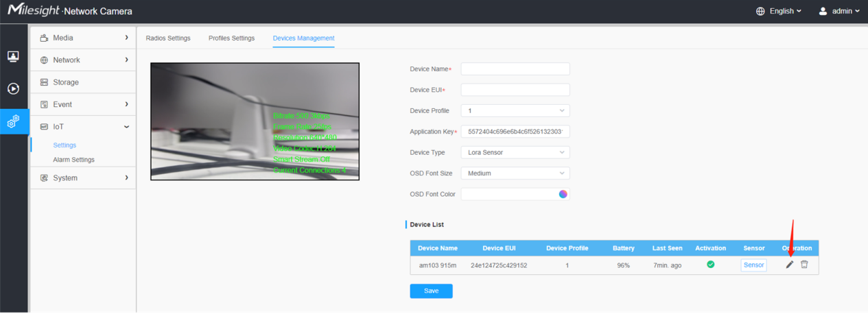Click Device Name column header
Viewport: 868px width, 314px height.
pyautogui.click(x=438, y=248)
